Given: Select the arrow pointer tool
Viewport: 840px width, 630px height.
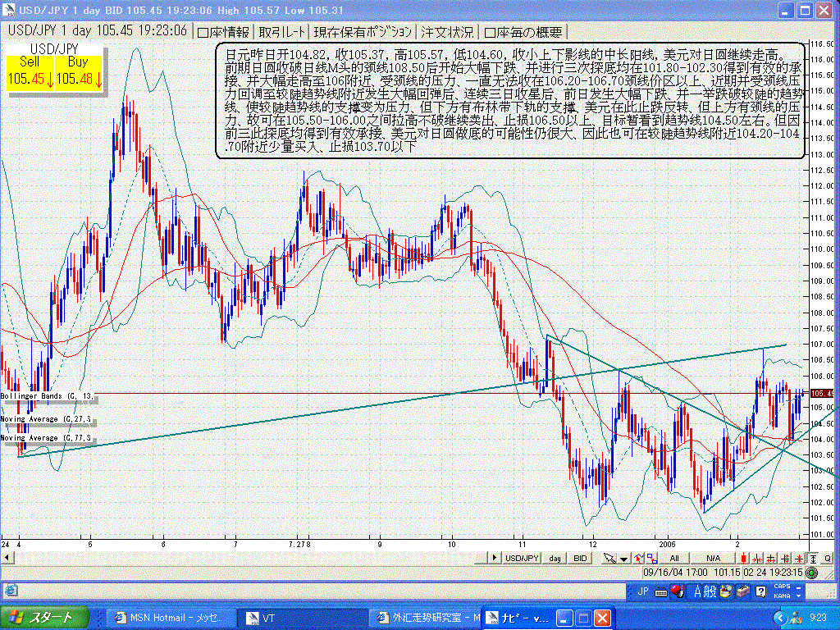Looking at the screenshot, I should pos(609,558).
